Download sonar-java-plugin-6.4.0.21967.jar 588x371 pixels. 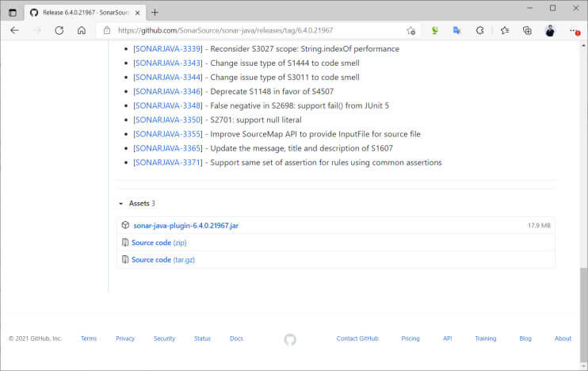(185, 225)
